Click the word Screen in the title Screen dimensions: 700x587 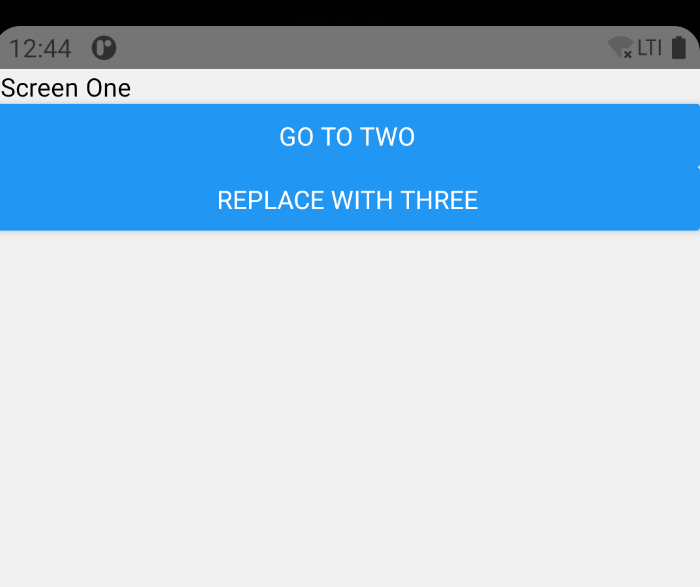(40, 88)
